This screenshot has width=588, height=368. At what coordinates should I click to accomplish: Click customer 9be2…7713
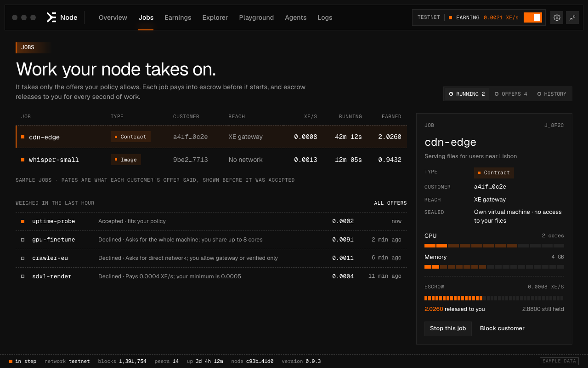tap(190, 160)
